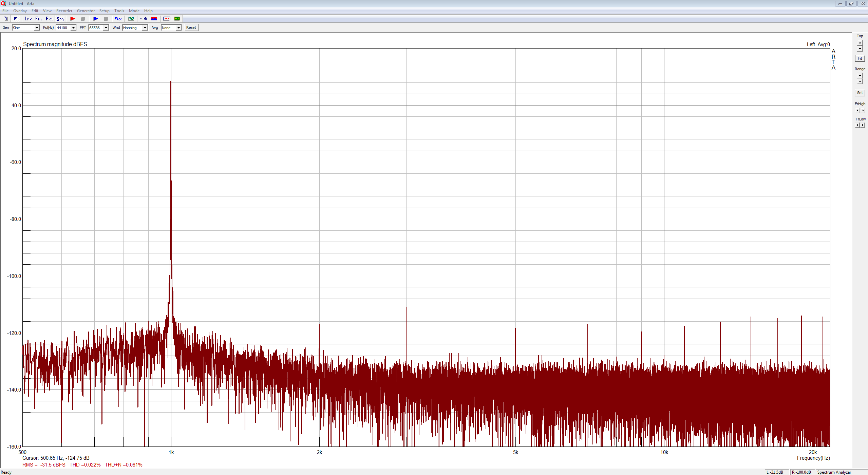This screenshot has width=868, height=475.
Task: Click the Set button
Action: (x=860, y=93)
